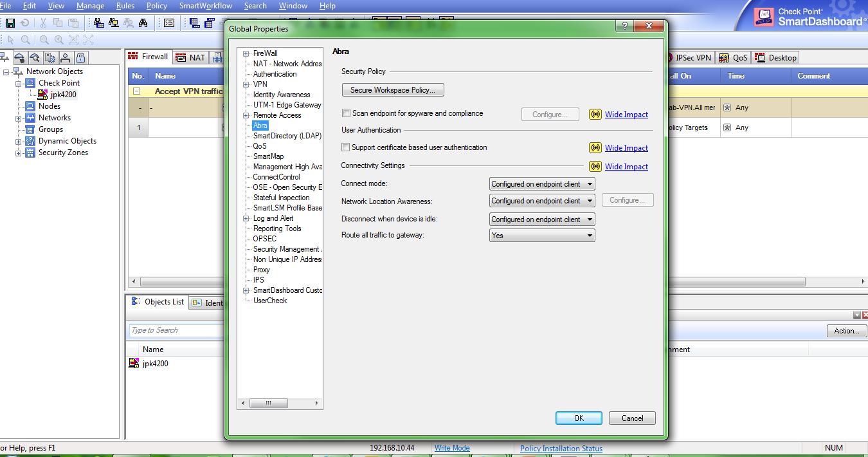Expand the Remote Access node

(246, 115)
